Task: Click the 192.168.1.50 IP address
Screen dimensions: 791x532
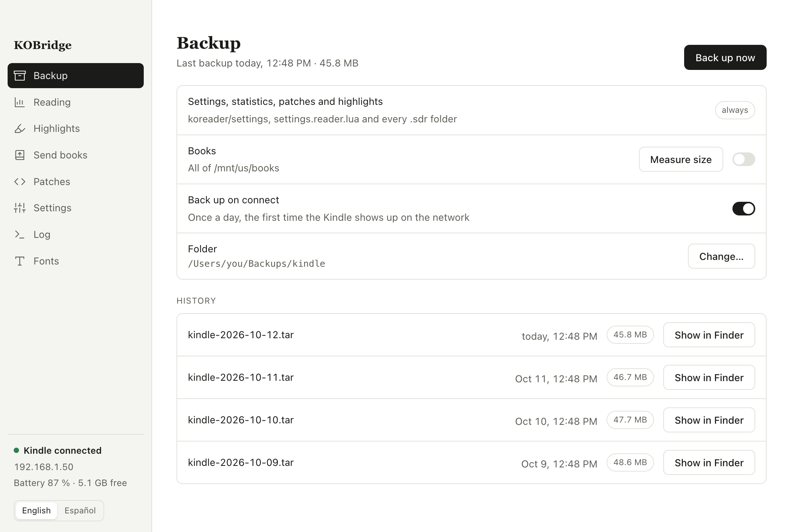Action: coord(44,467)
